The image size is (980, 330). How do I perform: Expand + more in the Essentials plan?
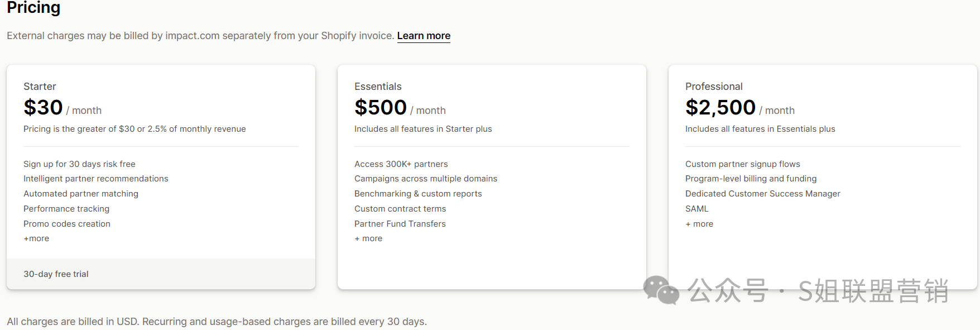coord(368,238)
